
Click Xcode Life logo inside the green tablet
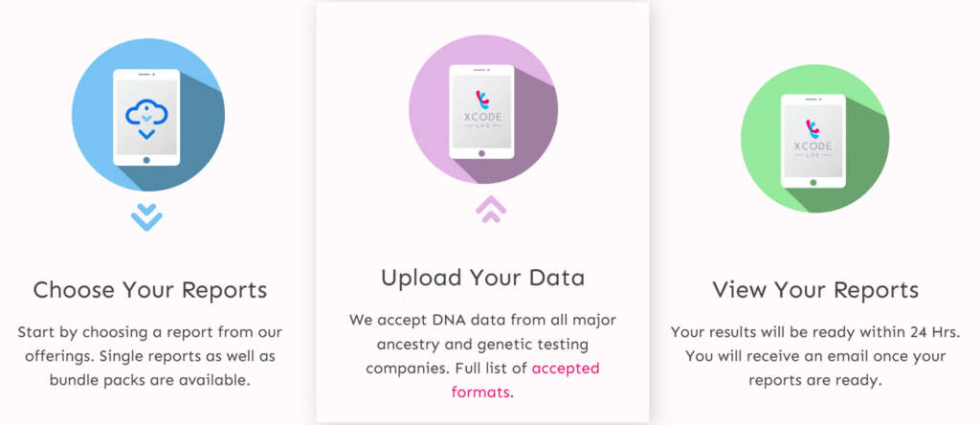813,139
